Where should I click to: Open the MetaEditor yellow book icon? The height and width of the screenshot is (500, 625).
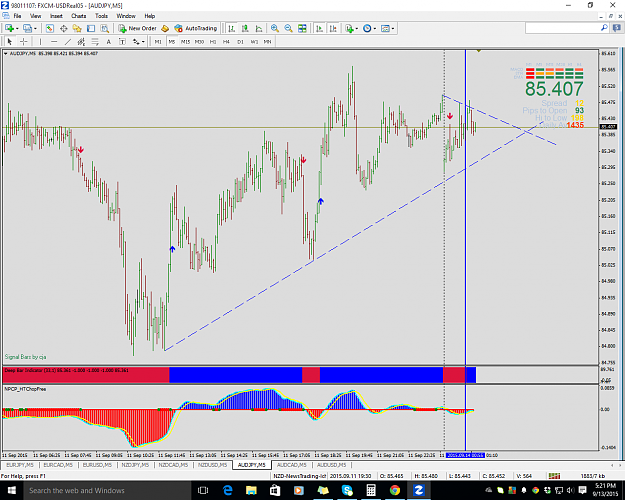pos(165,28)
